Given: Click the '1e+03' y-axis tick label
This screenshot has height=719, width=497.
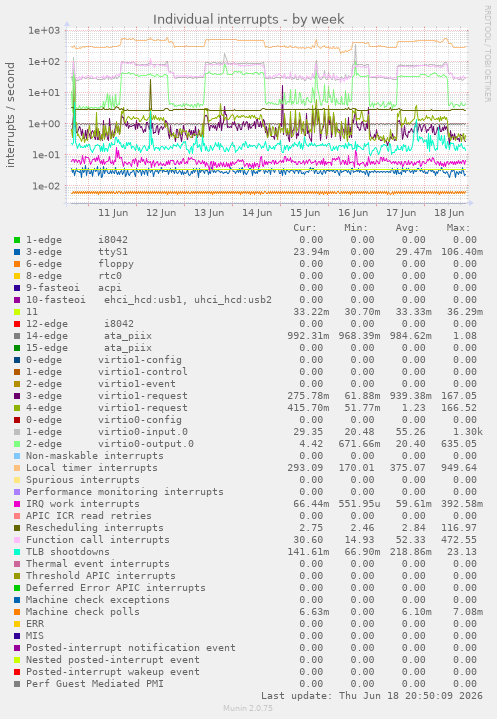Looking at the screenshot, I should (44, 31).
